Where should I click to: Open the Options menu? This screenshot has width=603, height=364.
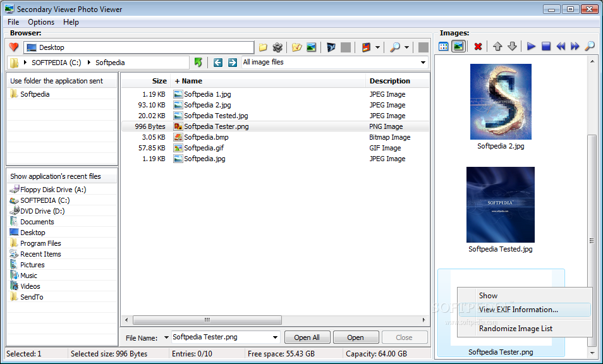tap(41, 22)
